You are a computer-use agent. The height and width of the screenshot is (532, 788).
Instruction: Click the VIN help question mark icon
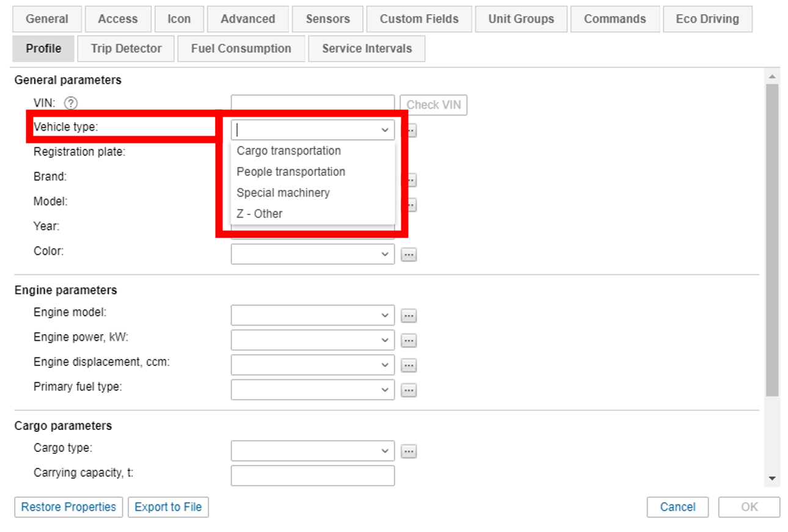point(71,104)
